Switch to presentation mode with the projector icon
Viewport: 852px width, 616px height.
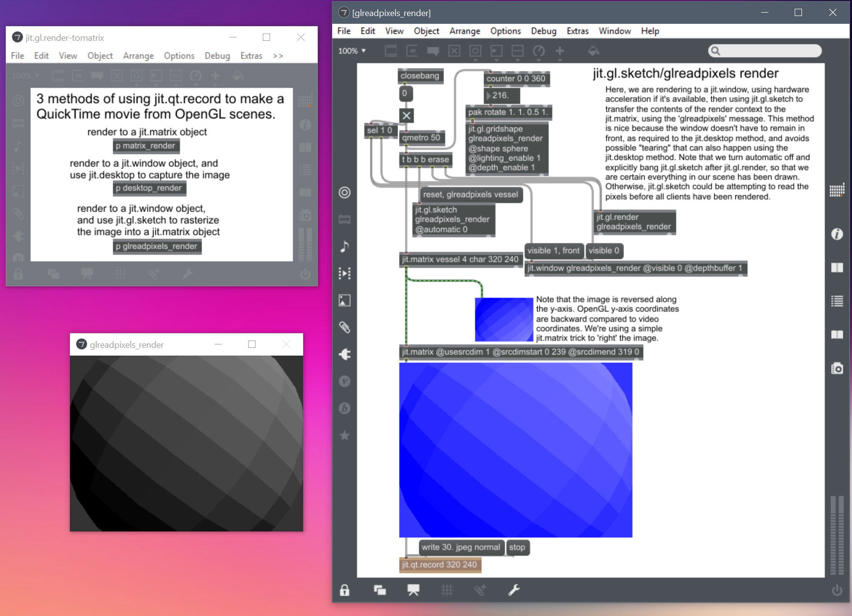tap(413, 589)
